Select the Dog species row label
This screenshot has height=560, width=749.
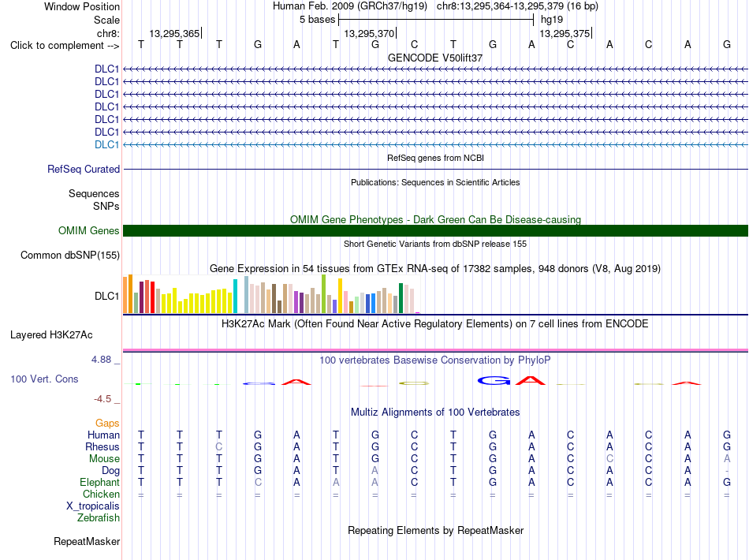pos(110,471)
